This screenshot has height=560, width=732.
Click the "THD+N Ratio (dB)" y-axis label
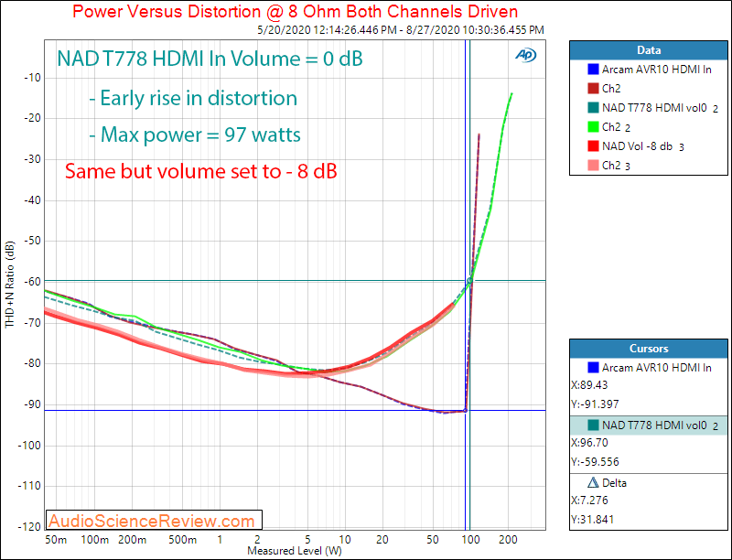[10, 285]
